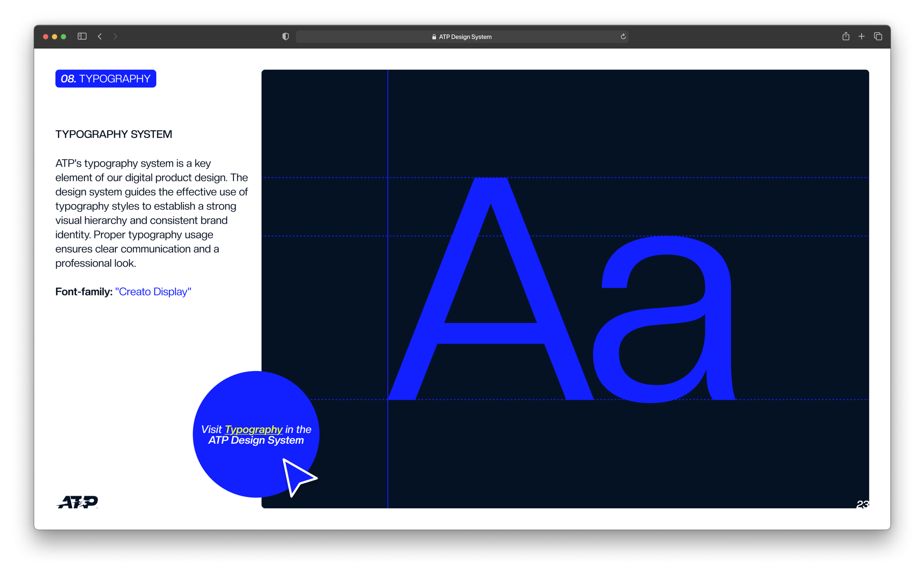Click the "Creato Display" font name
The width and height of the screenshot is (924, 572).
(153, 292)
